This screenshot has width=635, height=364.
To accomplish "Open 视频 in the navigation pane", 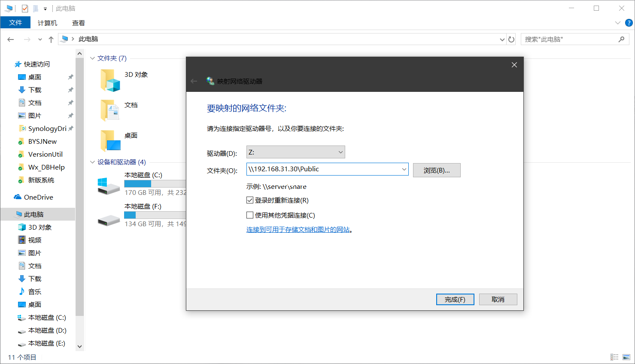I will (x=35, y=240).
